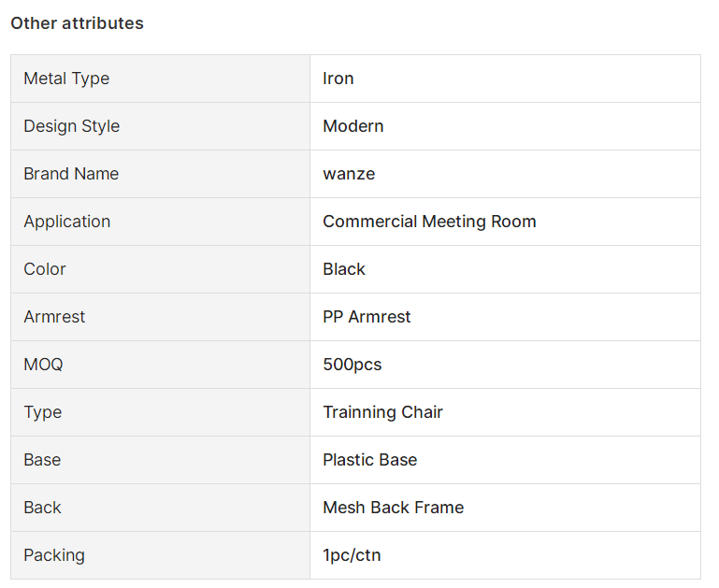This screenshot has width=719, height=588.
Task: Select the 'Packing' label cell
Action: tap(161, 555)
